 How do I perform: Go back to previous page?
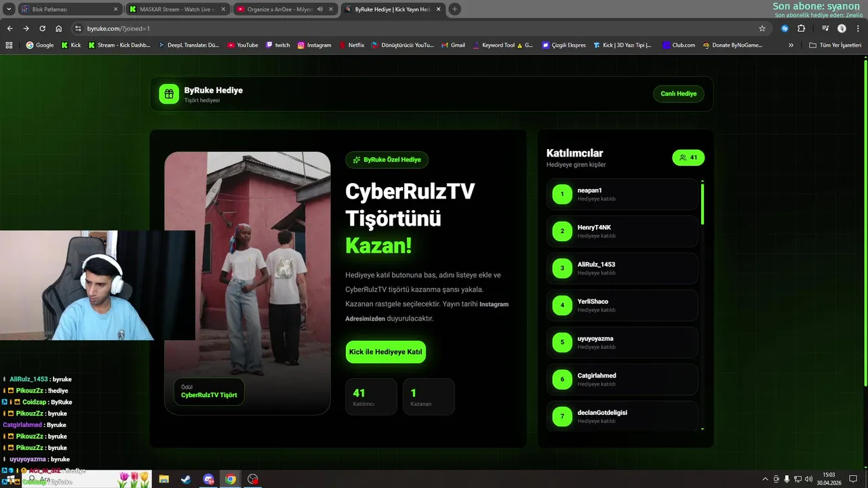[9, 28]
